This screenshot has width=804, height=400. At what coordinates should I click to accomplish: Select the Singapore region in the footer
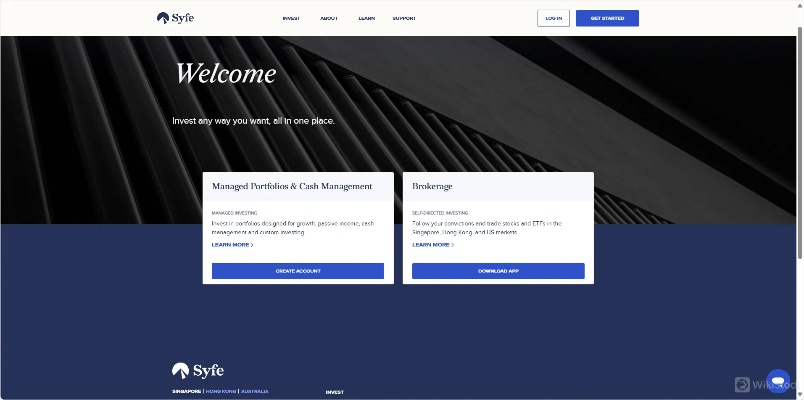tap(186, 391)
